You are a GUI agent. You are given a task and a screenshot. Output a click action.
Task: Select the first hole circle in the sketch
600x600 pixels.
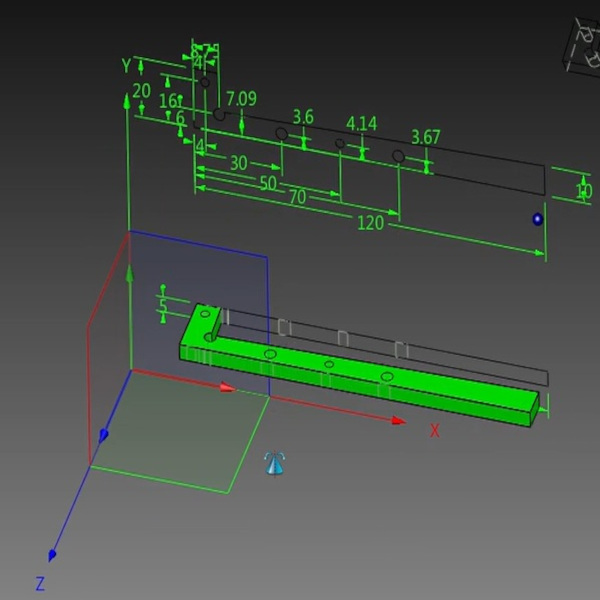tap(219, 115)
